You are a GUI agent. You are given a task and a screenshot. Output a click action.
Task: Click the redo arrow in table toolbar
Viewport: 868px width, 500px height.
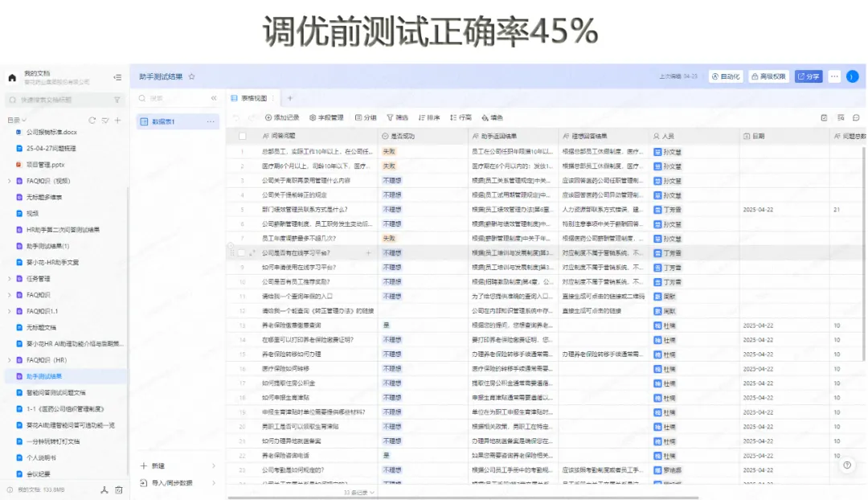point(251,117)
